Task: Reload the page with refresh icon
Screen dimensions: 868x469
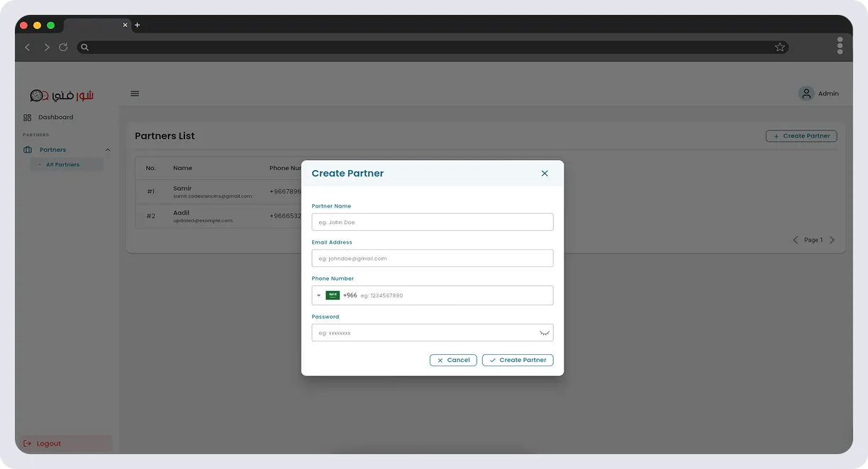Action: pos(63,47)
